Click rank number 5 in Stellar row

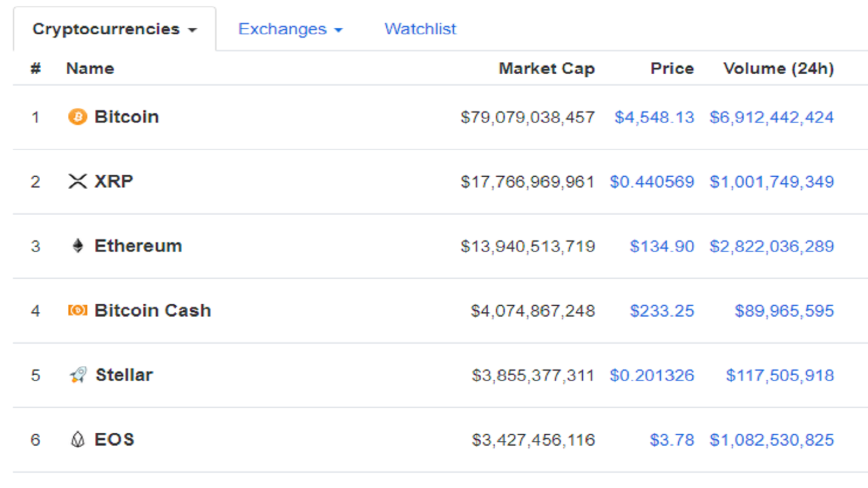(35, 375)
